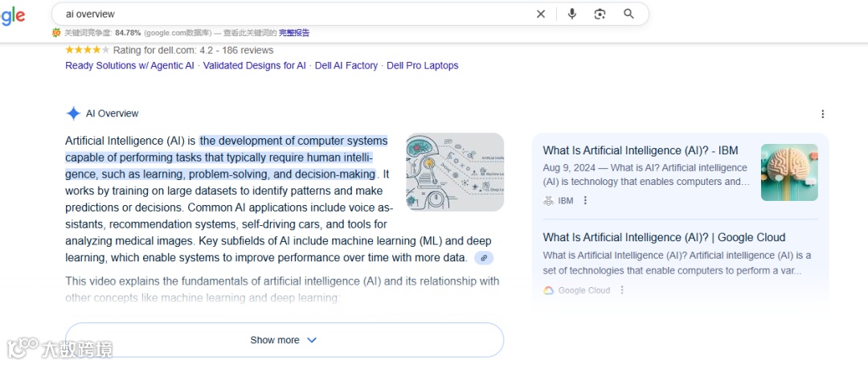Open Google Lens image search icon
Image resolution: width=868 pixels, height=365 pixels.
pos(600,14)
